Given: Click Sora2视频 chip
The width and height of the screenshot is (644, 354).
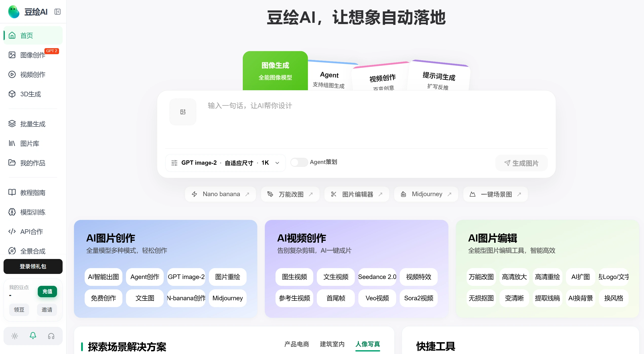Looking at the screenshot, I should click(419, 298).
